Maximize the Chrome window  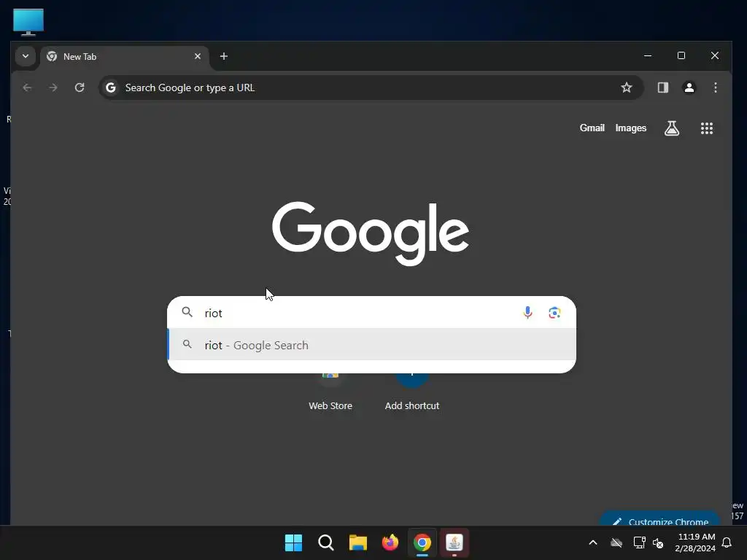tap(681, 55)
